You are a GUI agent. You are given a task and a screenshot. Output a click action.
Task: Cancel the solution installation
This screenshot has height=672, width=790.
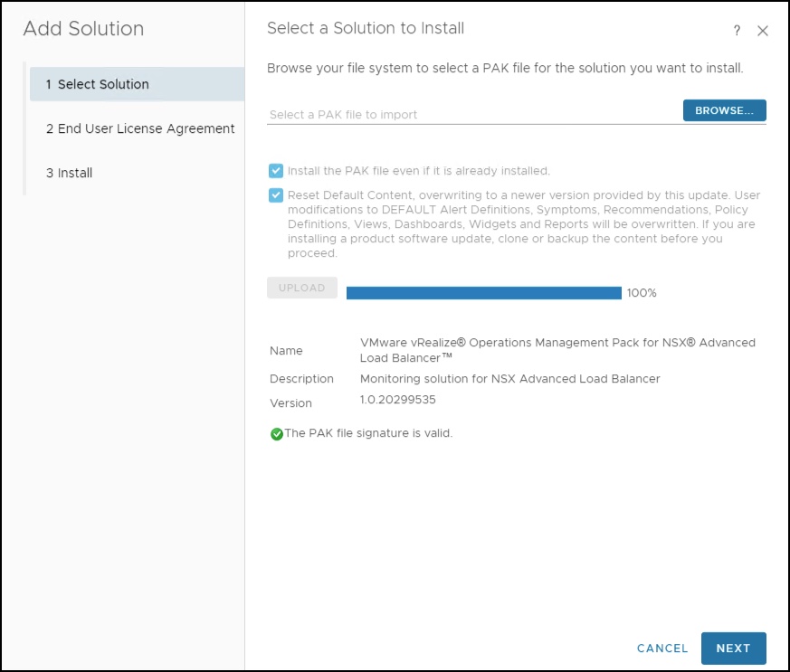(662, 648)
